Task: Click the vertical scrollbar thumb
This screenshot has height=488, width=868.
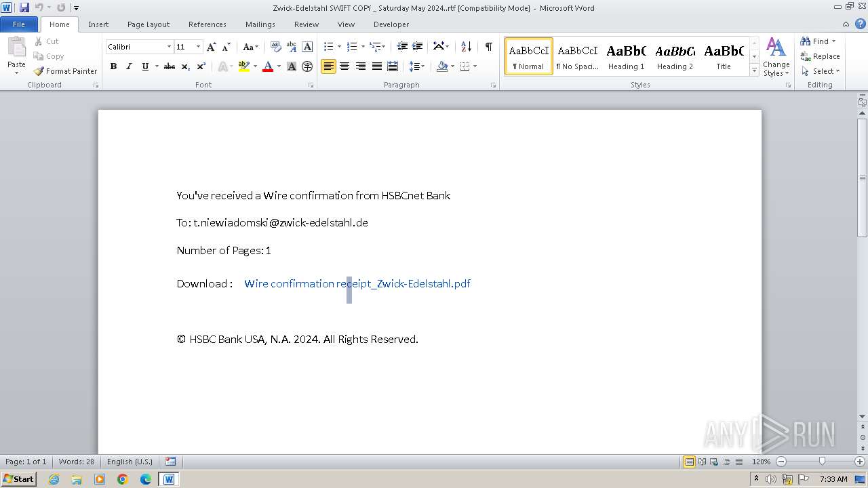Action: click(x=862, y=178)
